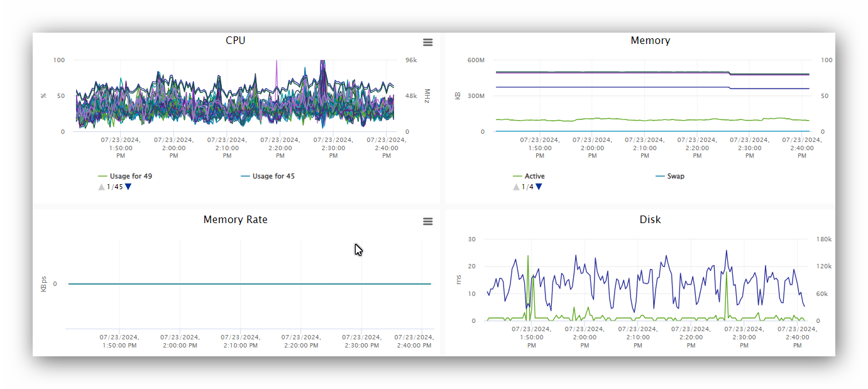Open the Memory Rate chart hamburger menu
This screenshot has width=868, height=389.
coord(428,221)
